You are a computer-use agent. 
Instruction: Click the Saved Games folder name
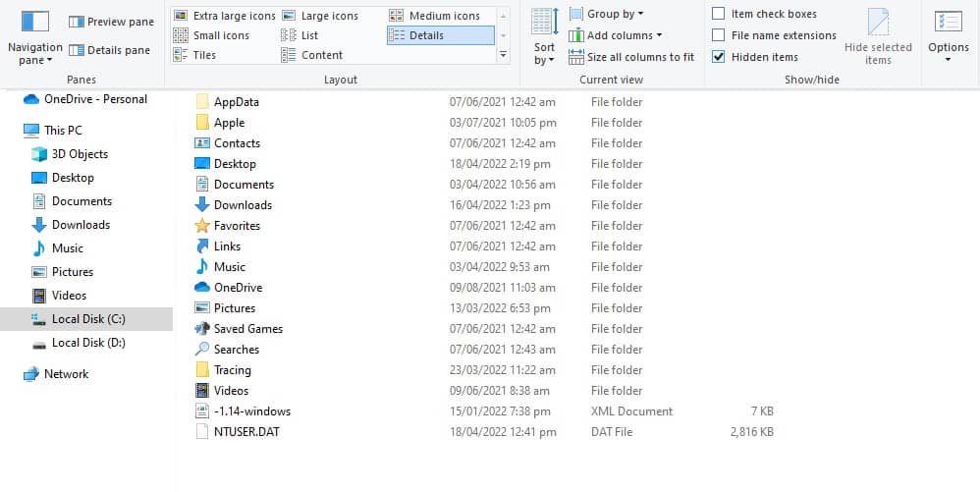point(248,329)
